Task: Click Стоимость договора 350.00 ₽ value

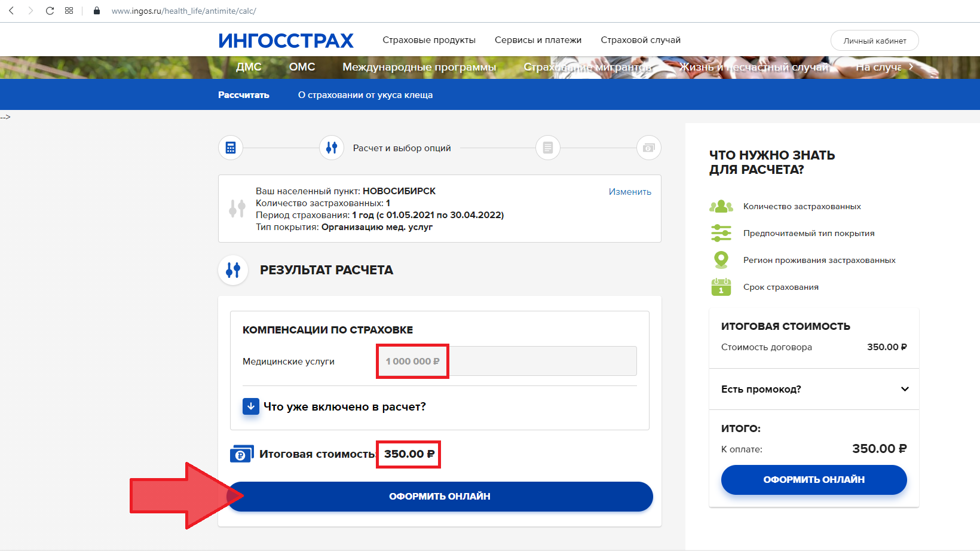Action: click(x=887, y=347)
